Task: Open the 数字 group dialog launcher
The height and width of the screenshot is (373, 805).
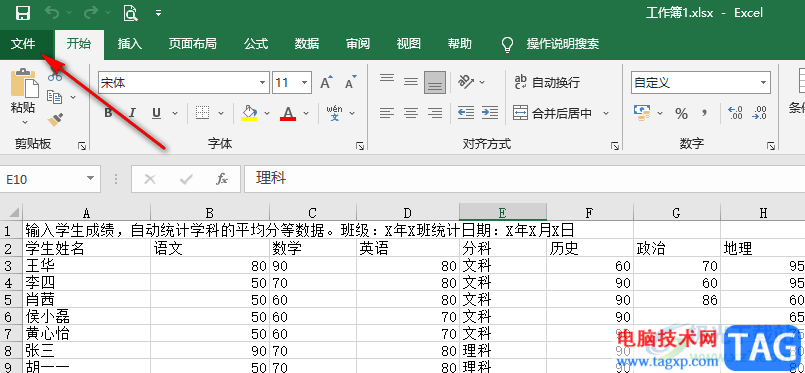Action: [x=770, y=147]
